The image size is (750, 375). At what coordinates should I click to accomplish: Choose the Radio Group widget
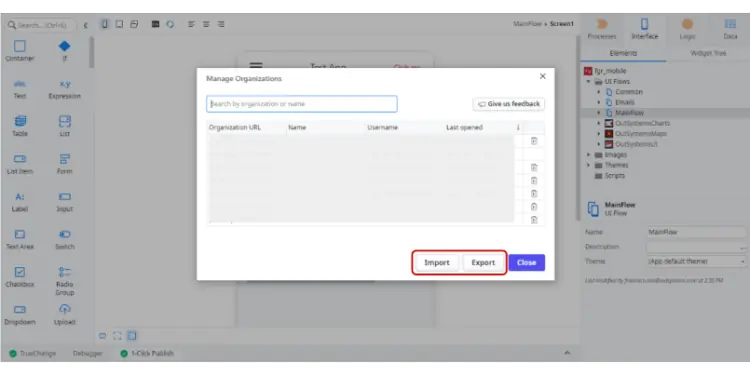[65, 272]
